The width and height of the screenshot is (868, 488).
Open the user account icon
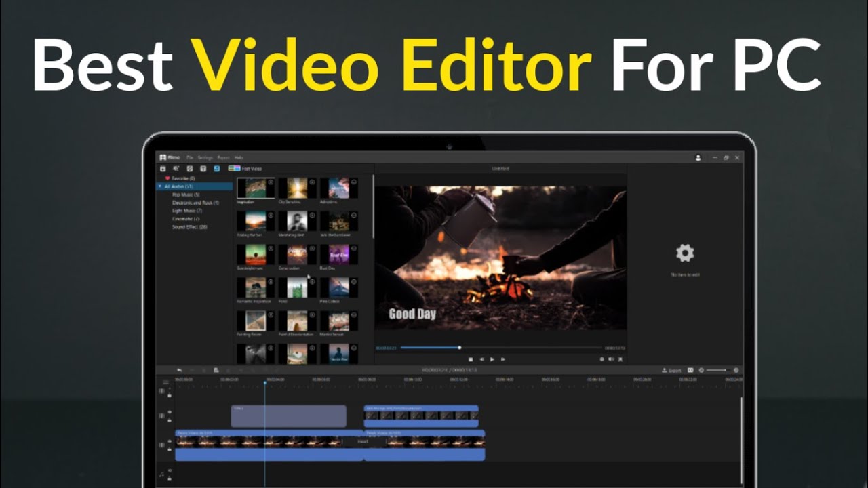(x=698, y=157)
